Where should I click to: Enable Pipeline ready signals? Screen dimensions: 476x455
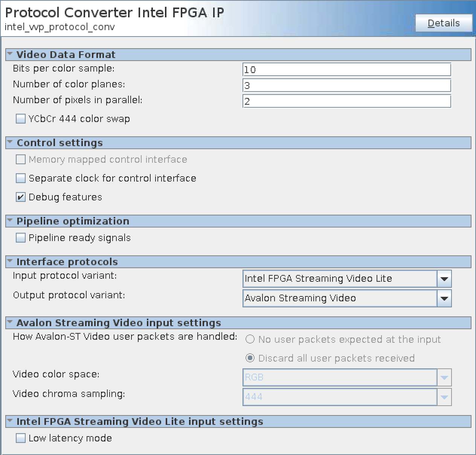[21, 238]
